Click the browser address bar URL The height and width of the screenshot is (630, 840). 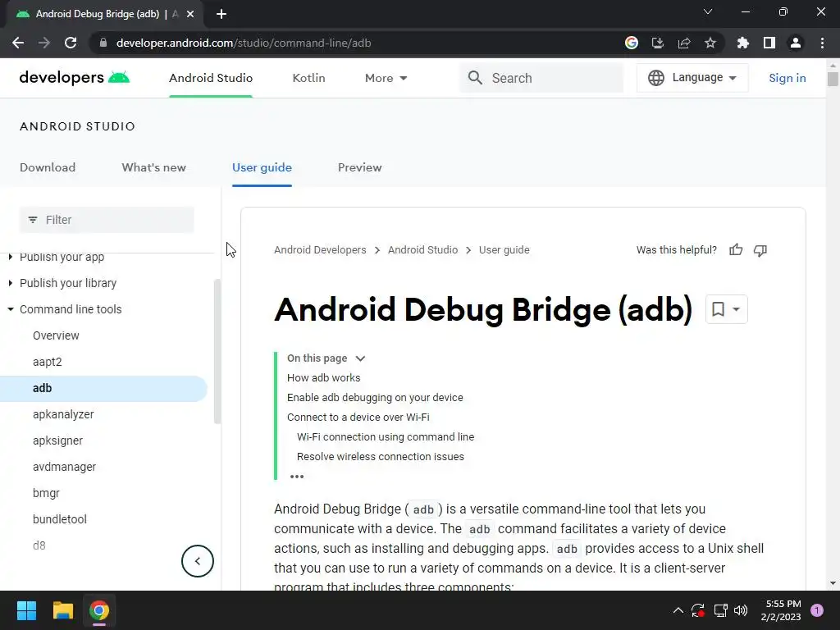(244, 43)
